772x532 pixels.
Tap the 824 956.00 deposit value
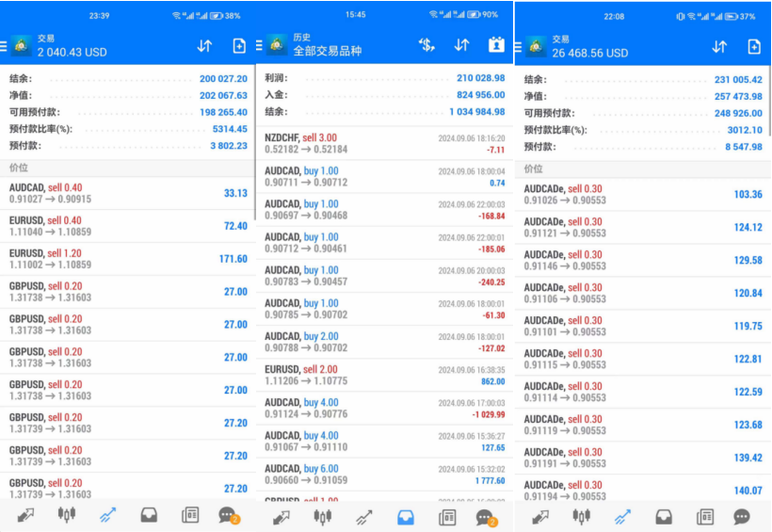click(480, 94)
